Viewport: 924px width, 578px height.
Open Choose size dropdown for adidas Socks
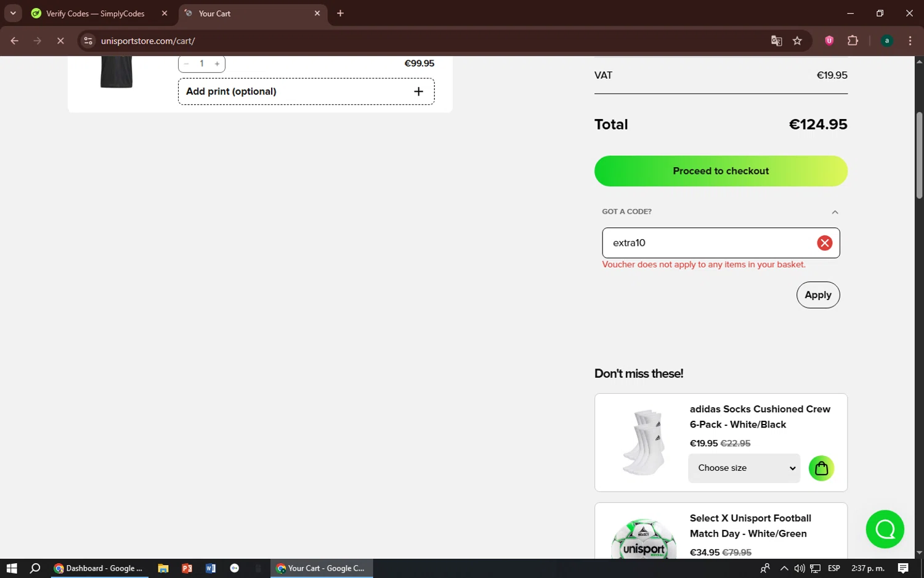tap(744, 468)
